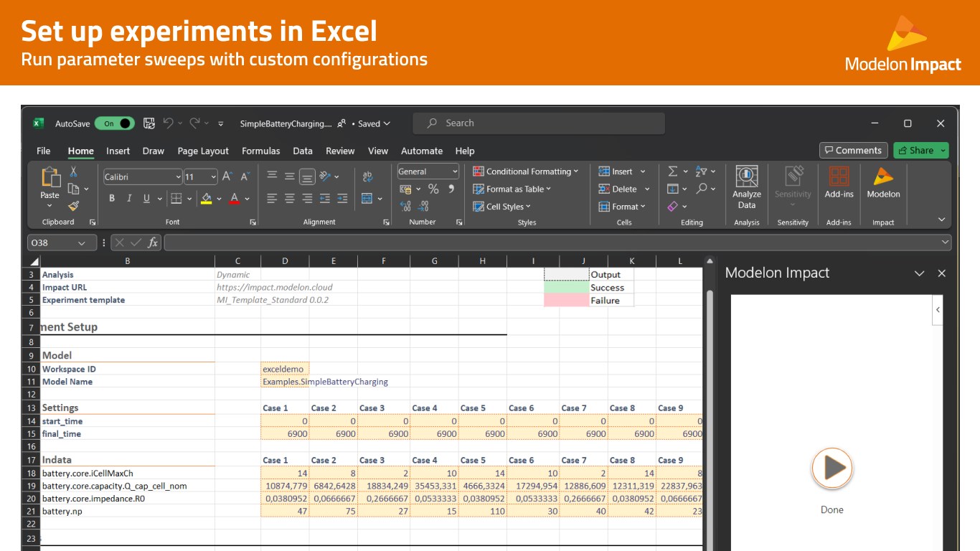This screenshot has width=980, height=551.
Task: Apply percent style to cells
Action: pos(433,189)
